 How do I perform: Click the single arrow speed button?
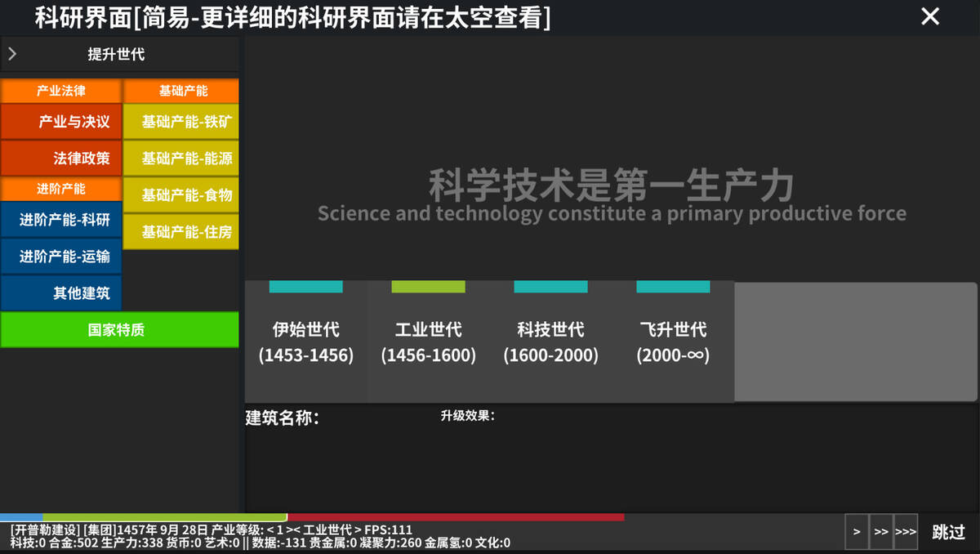pyautogui.click(x=856, y=531)
